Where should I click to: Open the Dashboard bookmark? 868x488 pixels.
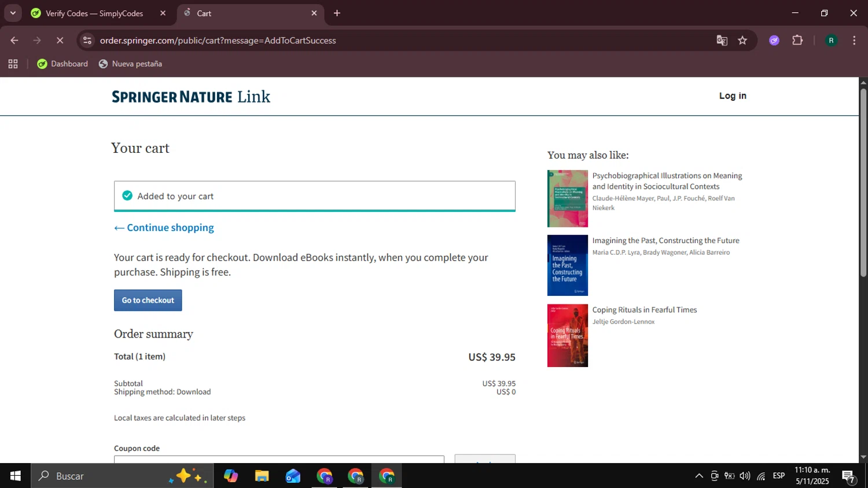point(62,64)
